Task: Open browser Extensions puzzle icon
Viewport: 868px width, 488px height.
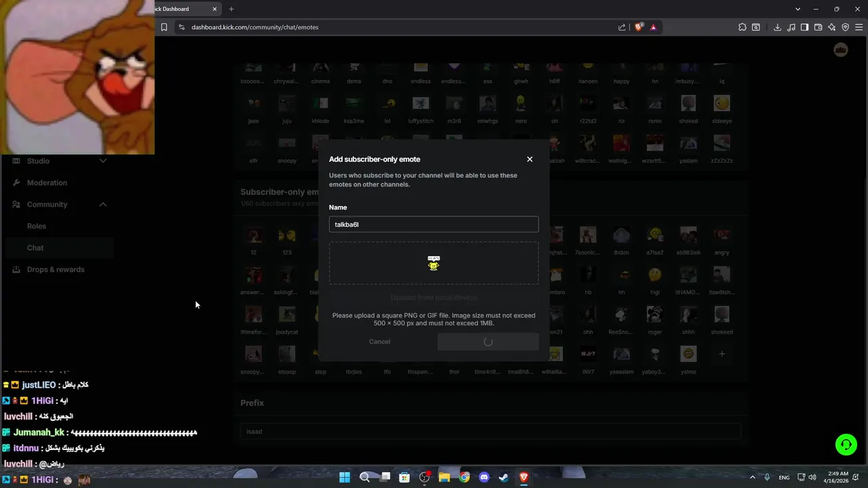Action: (x=743, y=27)
